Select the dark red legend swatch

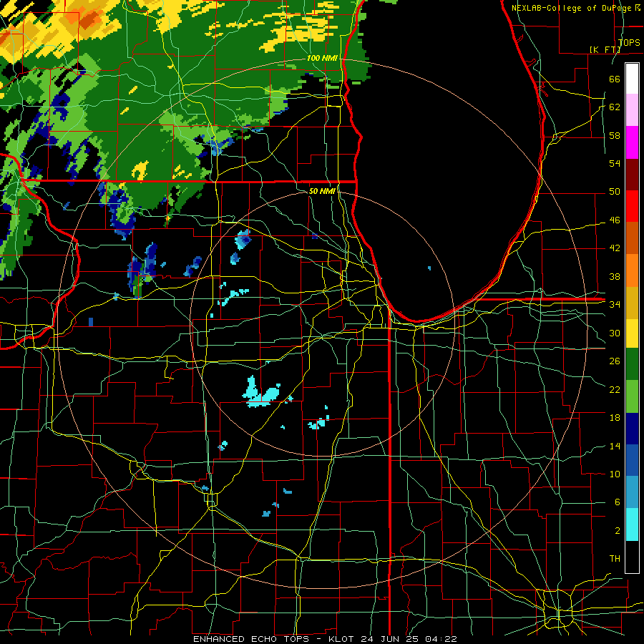(x=632, y=175)
